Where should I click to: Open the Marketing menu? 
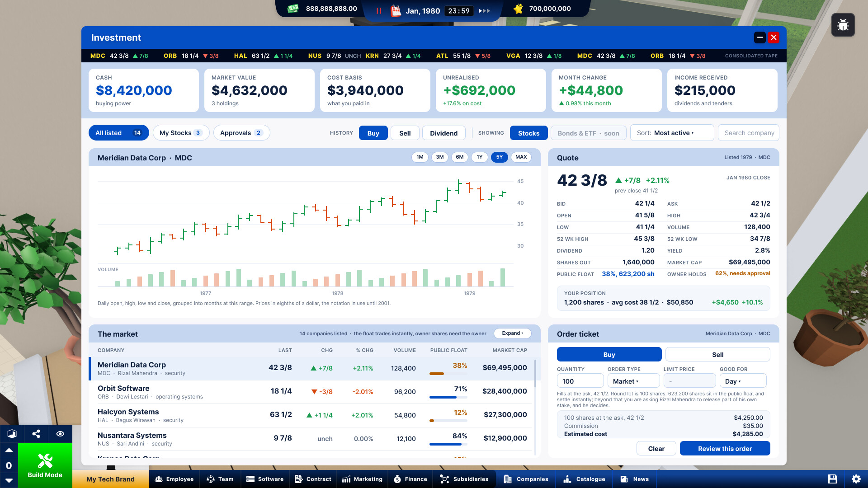(x=362, y=479)
